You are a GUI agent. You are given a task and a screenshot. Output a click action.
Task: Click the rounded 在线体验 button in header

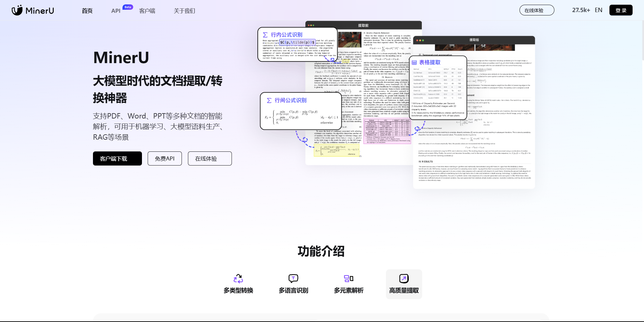tap(537, 10)
